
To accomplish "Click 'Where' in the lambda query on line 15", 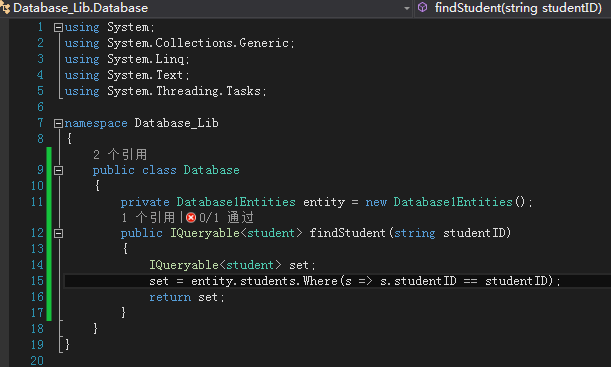I will 320,281.
